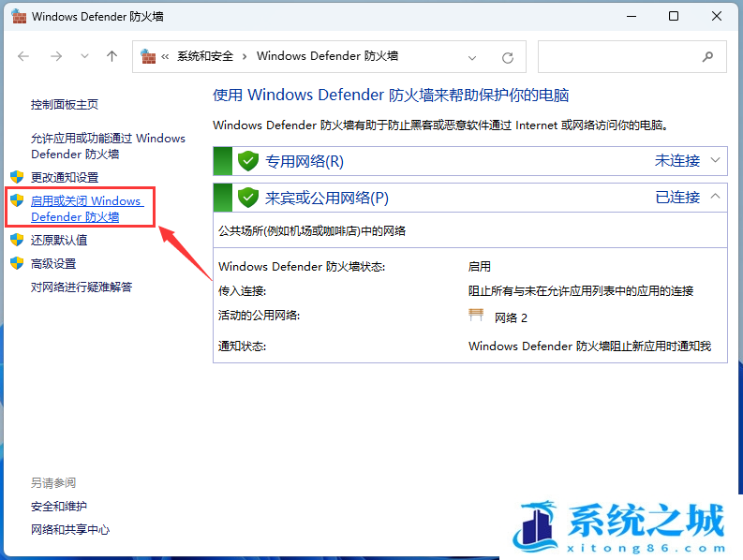Go forward with the right arrow button
This screenshot has height=560, width=743.
pyautogui.click(x=56, y=56)
